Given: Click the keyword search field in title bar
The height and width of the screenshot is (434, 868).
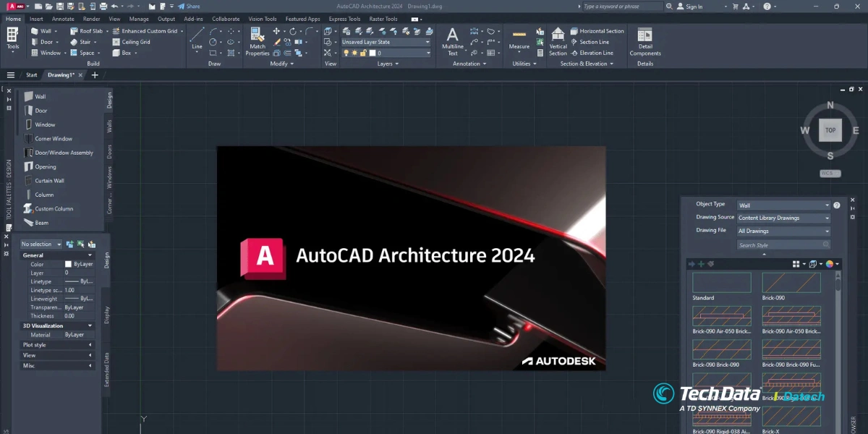Looking at the screenshot, I should tap(621, 7).
